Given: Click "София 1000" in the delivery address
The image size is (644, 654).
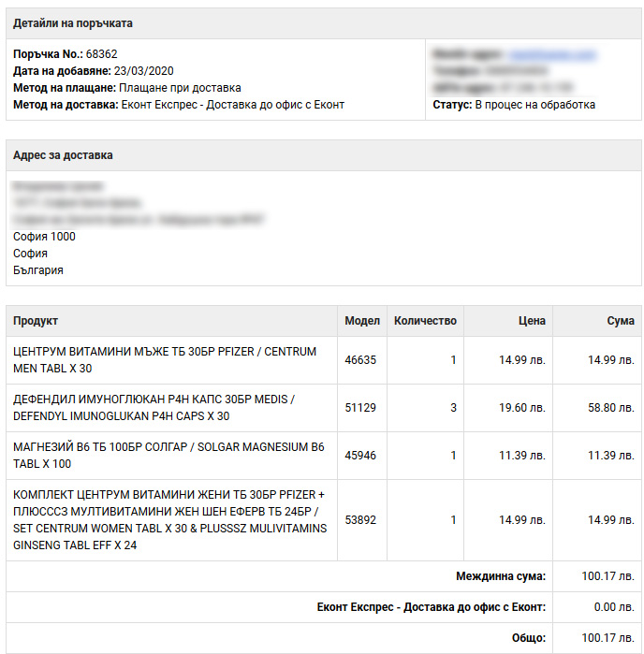Looking at the screenshot, I should [x=44, y=237].
